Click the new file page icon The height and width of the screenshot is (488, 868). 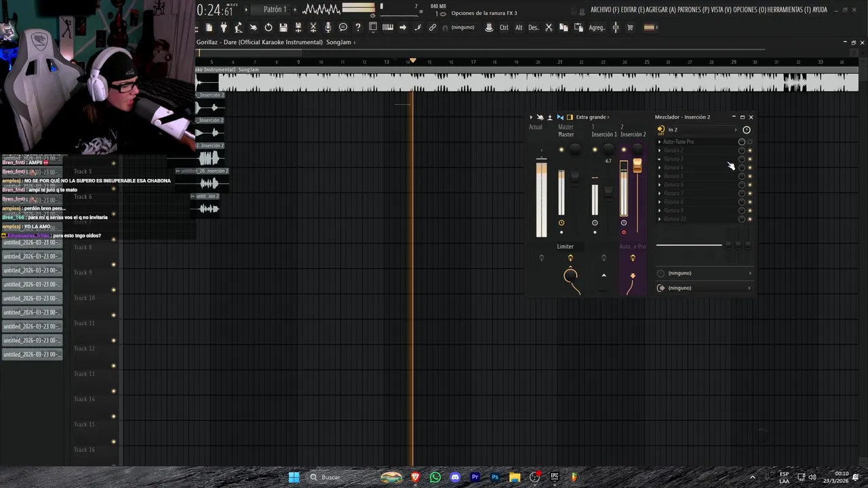point(209,28)
